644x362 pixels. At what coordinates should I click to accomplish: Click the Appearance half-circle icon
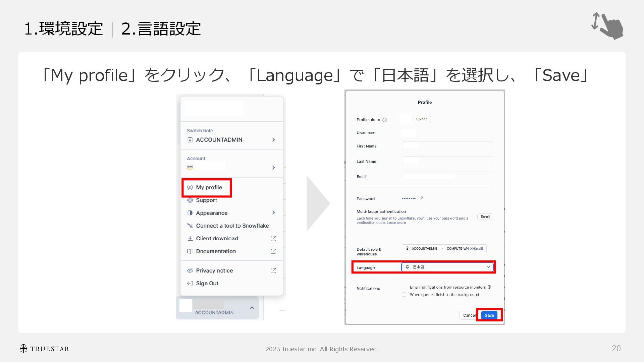point(190,213)
